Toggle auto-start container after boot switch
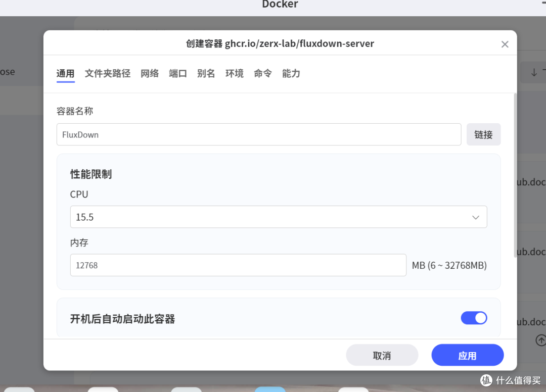This screenshot has width=546, height=392. (x=474, y=318)
